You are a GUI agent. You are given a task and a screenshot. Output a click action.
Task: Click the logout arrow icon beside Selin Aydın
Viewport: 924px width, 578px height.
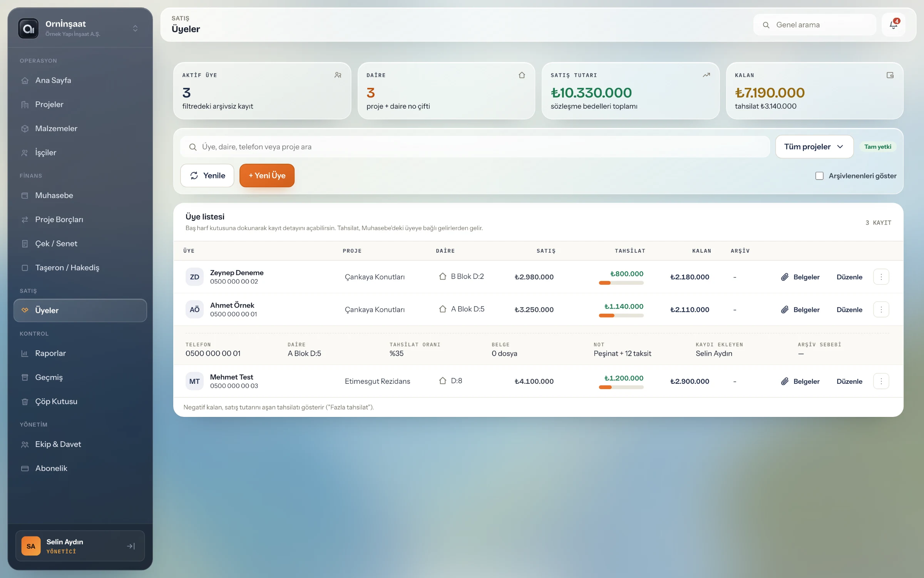pos(131,546)
